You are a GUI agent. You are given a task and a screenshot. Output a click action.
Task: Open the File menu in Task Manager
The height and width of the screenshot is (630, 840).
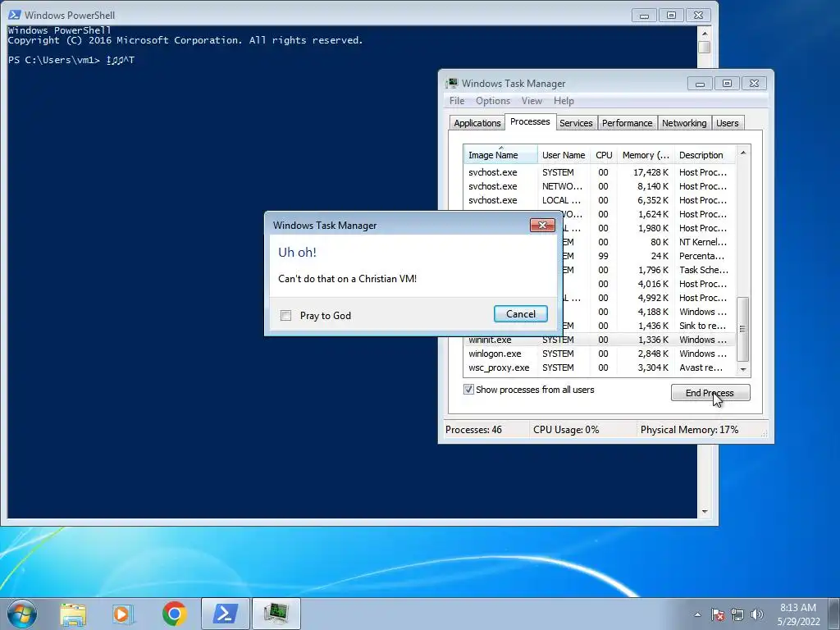tap(457, 101)
